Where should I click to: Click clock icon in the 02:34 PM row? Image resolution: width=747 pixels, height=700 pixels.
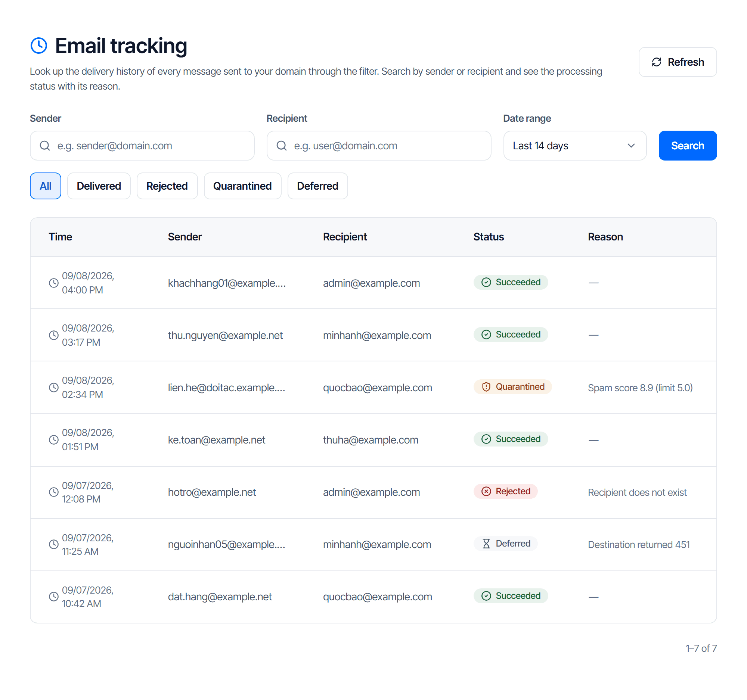click(x=54, y=387)
